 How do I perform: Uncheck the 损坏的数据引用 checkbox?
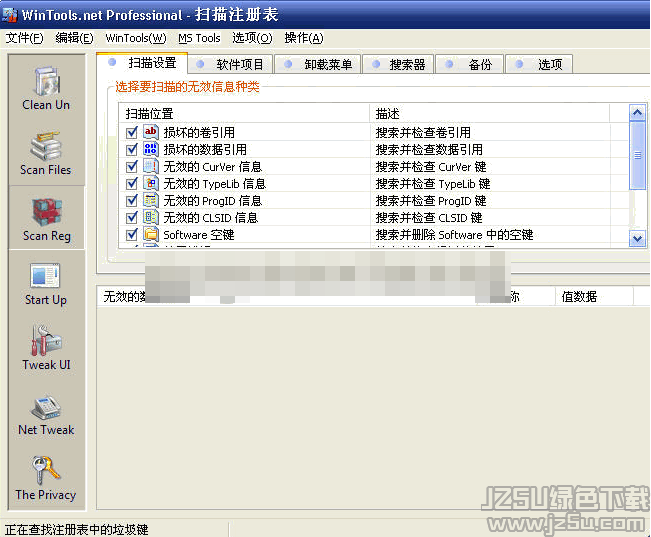point(132,150)
